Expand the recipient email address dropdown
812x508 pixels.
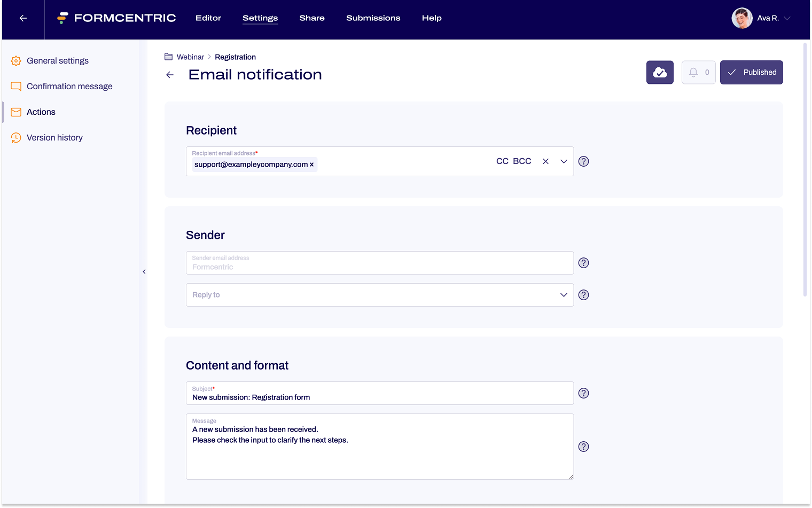[x=564, y=161]
